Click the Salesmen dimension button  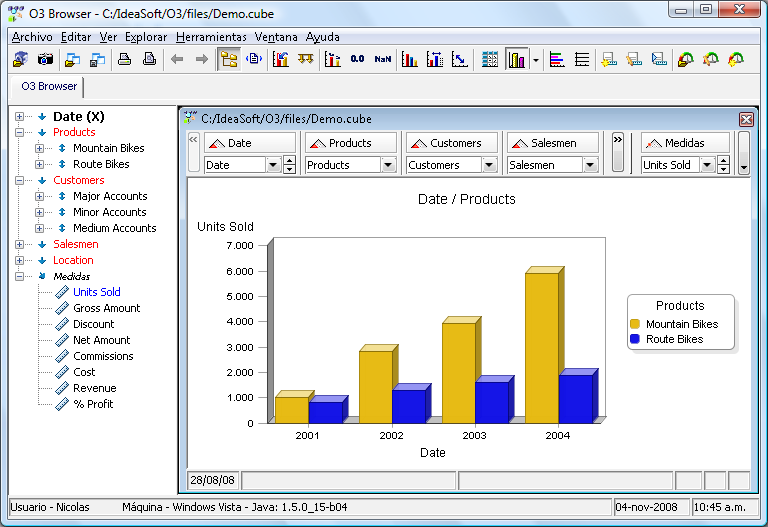(552, 143)
